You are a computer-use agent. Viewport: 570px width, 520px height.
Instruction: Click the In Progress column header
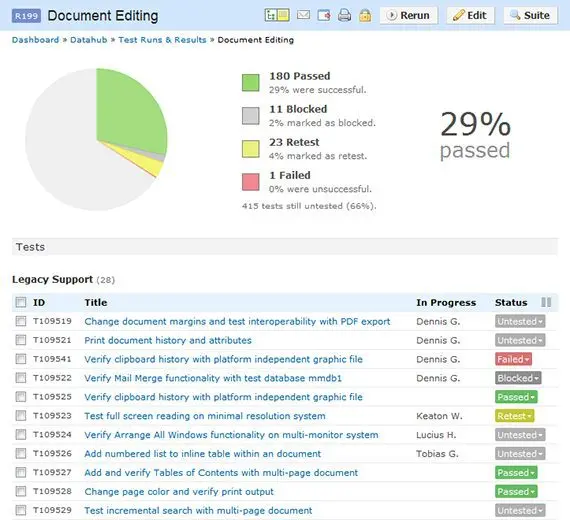pyautogui.click(x=446, y=303)
